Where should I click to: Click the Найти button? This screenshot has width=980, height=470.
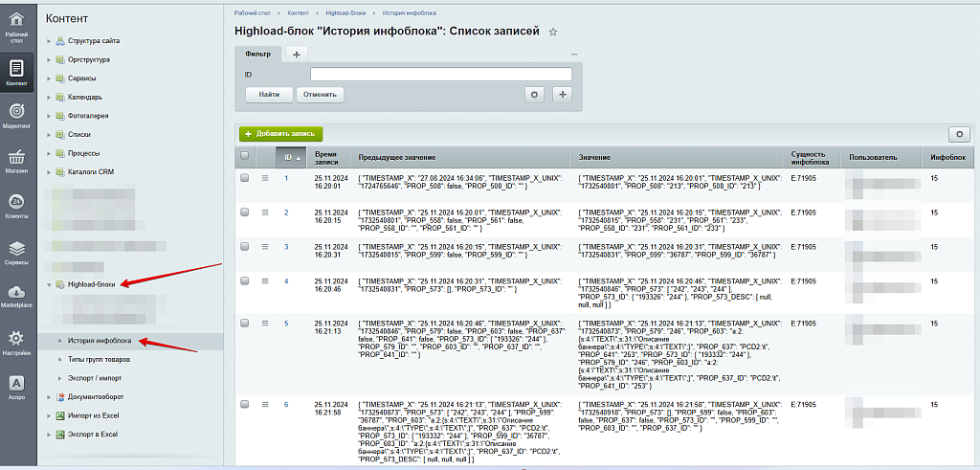pyautogui.click(x=269, y=95)
